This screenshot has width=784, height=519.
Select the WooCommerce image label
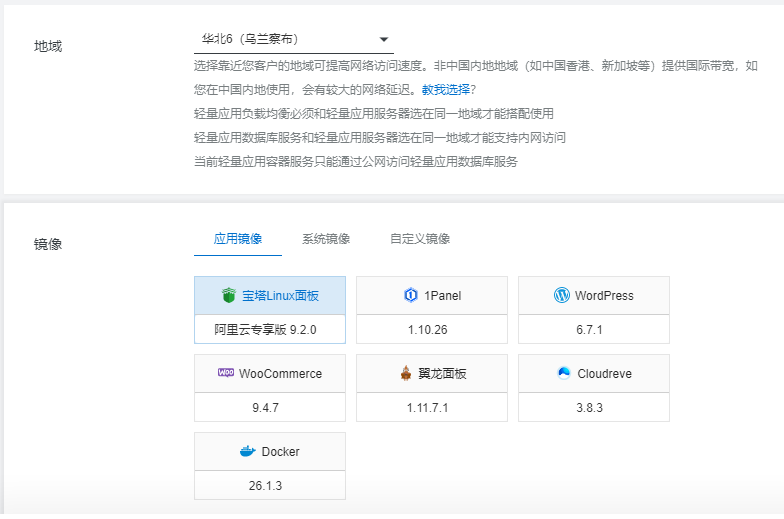tap(280, 374)
